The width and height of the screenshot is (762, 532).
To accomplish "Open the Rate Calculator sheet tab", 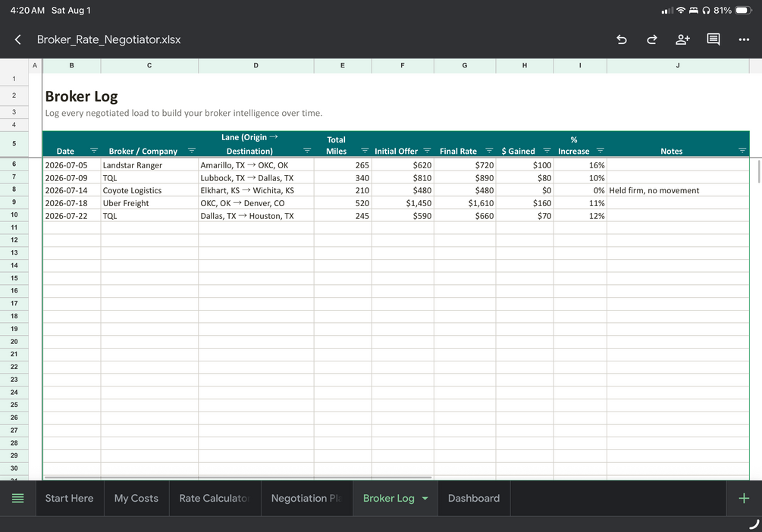I will coord(215,498).
